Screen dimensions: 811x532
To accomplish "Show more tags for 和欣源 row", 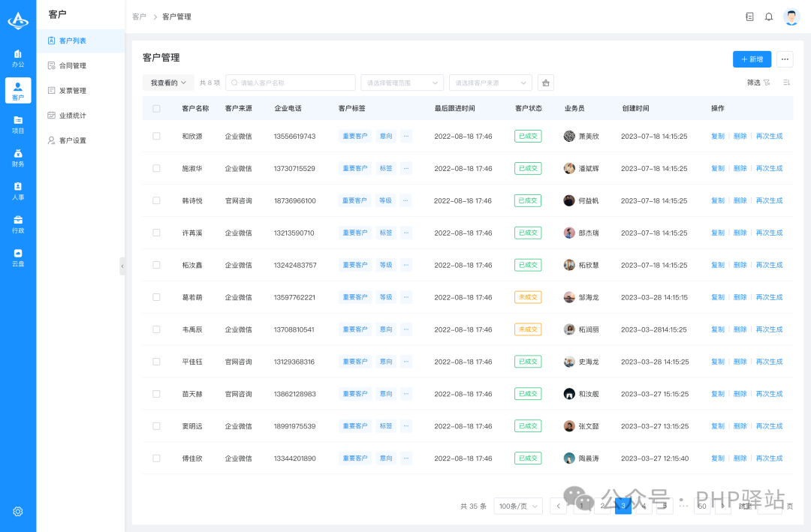I will [406, 136].
